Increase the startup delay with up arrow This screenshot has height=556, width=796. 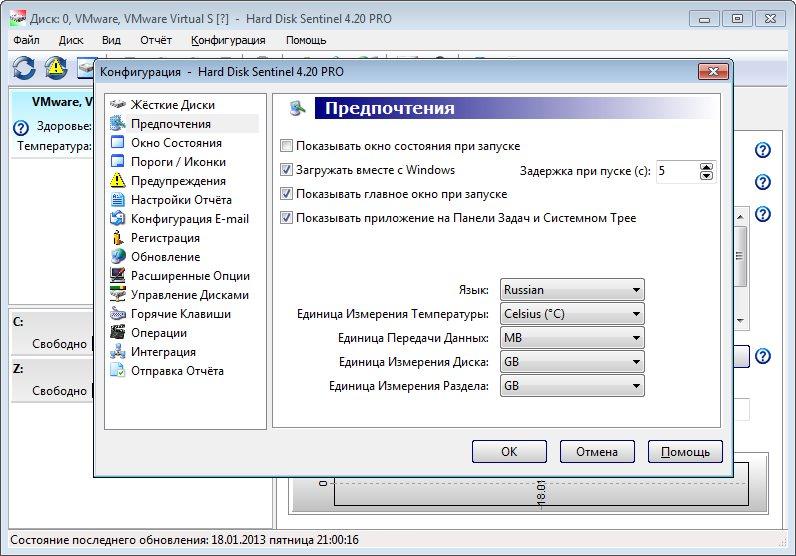[x=706, y=167]
